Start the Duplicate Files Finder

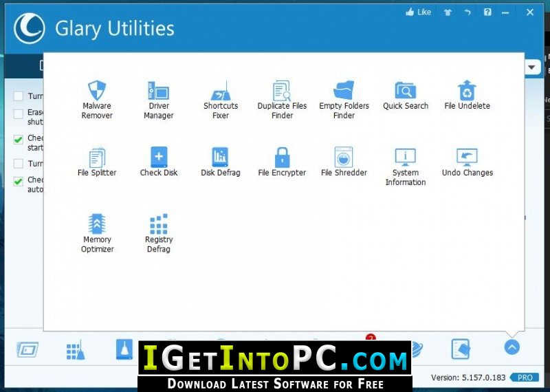282,100
